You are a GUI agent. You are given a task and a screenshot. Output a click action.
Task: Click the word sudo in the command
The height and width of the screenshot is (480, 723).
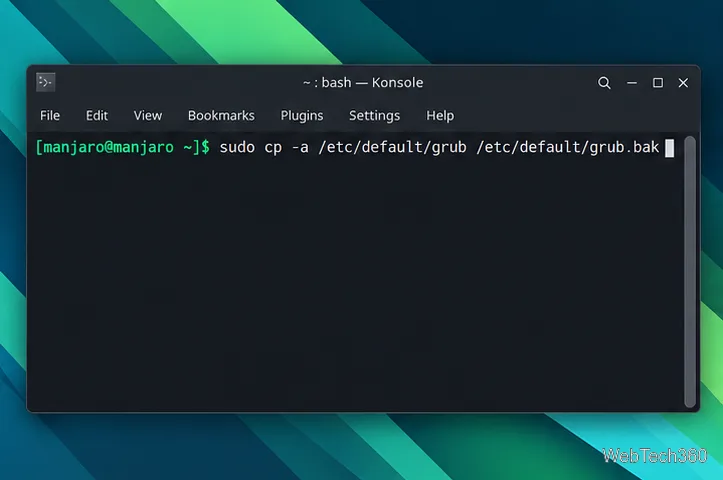click(x=237, y=148)
